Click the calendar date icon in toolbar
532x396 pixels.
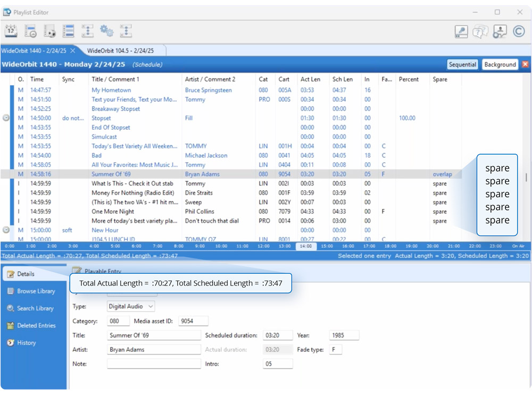(x=11, y=31)
